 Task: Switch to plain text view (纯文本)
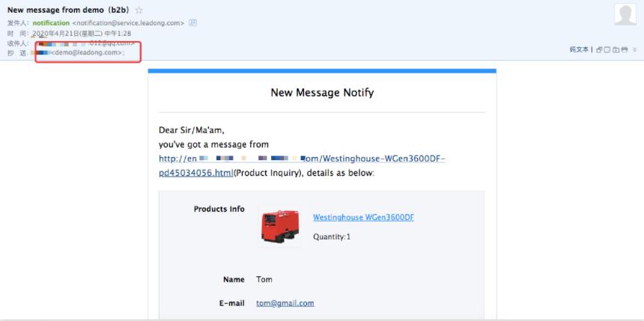coord(579,49)
